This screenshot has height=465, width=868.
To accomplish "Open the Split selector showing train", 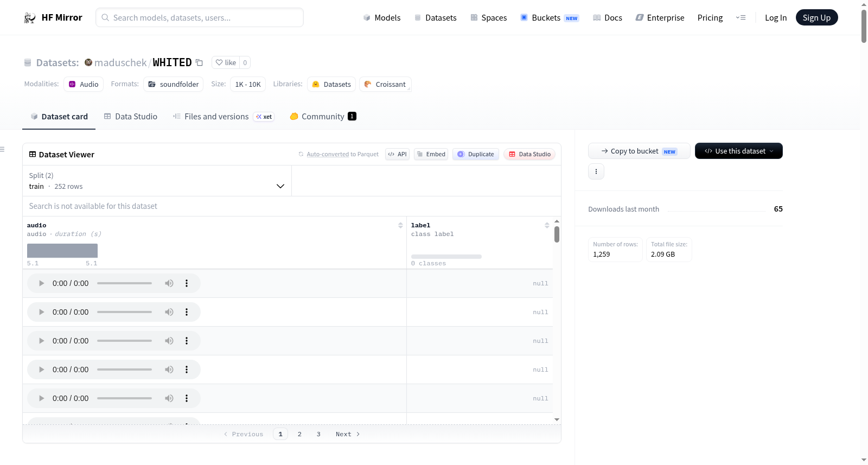I will (x=157, y=181).
